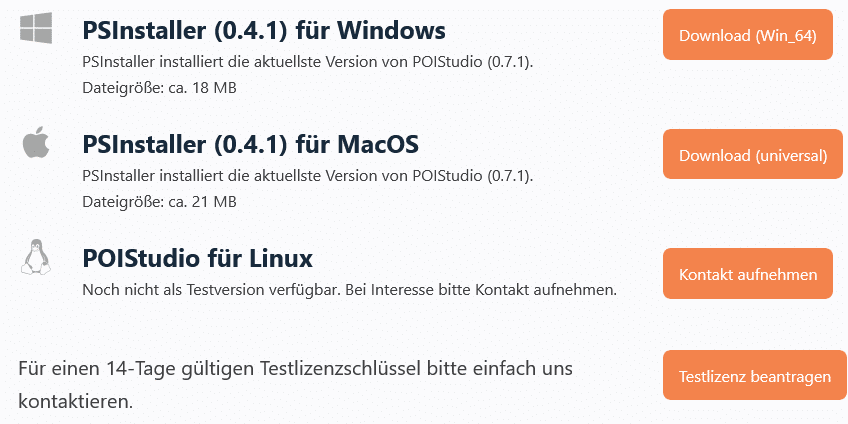Screen dimensions: 848x424
Task: Click POIStudio version (0.7.1) in MacOS row
Action: click(x=509, y=176)
